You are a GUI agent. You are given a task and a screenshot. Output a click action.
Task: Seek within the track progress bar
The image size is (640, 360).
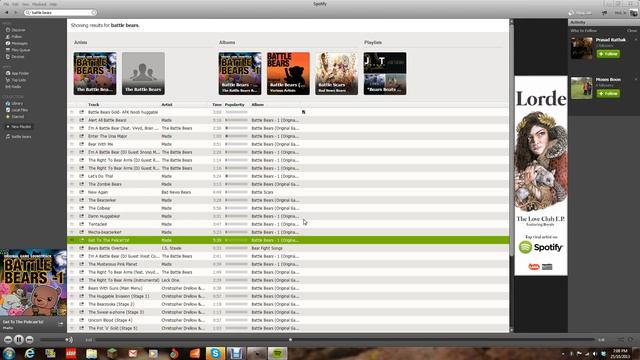[x=345, y=339]
